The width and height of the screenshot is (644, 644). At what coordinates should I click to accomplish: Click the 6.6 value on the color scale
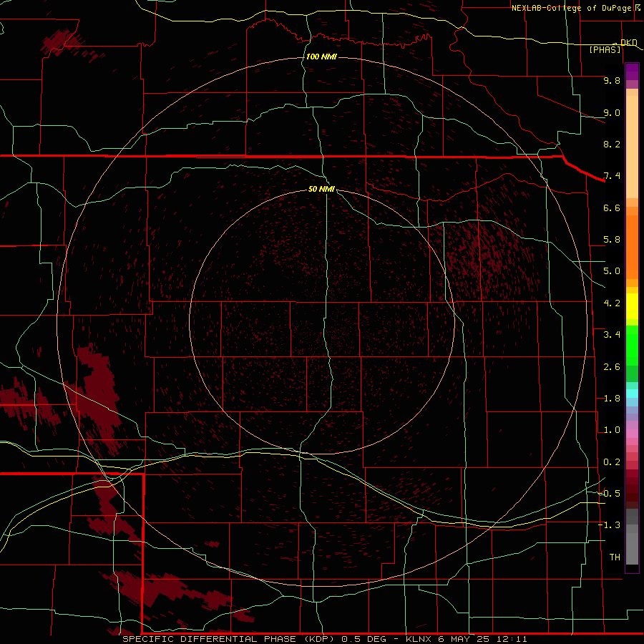612,208
